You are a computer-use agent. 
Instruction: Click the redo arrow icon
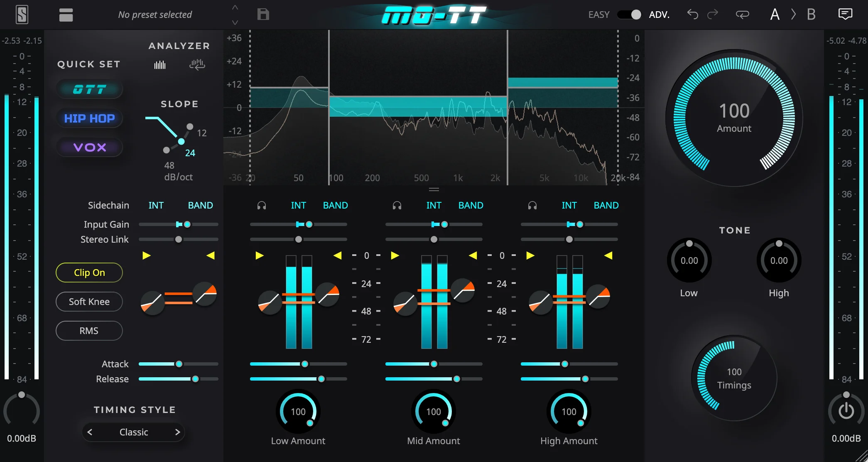point(713,14)
